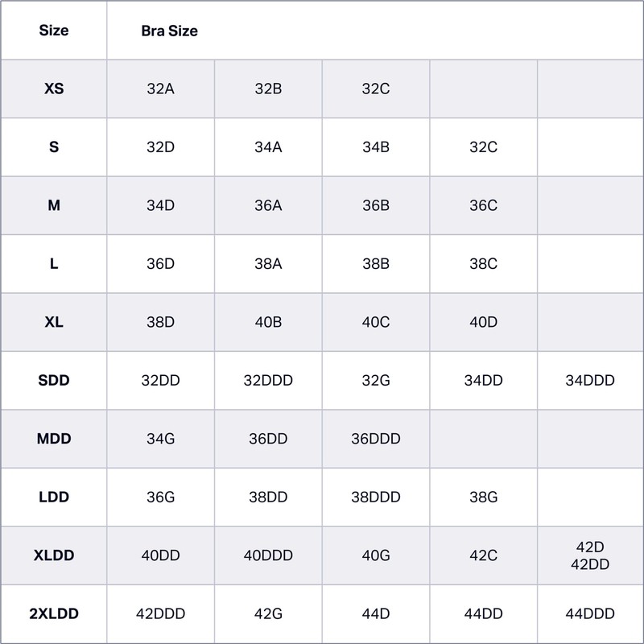
Task: Click the SDD size row label
Action: coord(54,380)
